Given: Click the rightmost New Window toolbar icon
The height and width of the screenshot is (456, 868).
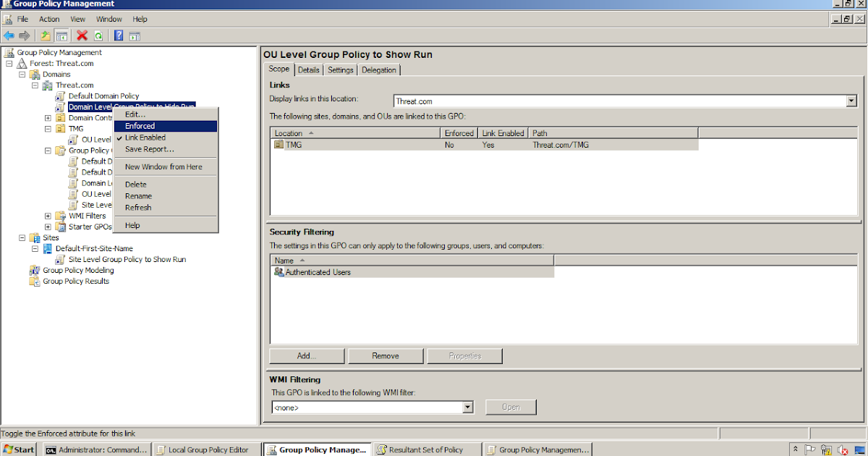Looking at the screenshot, I should (x=135, y=35).
